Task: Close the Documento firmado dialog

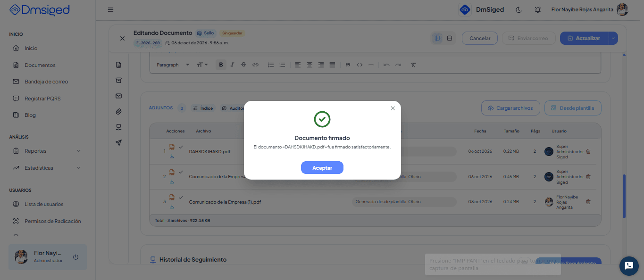Action: pyautogui.click(x=393, y=108)
